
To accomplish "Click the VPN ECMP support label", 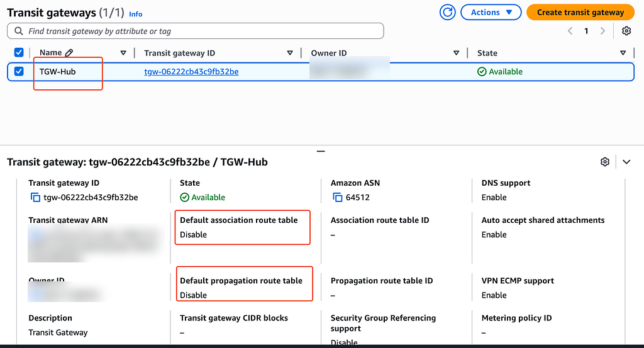I will point(518,281).
